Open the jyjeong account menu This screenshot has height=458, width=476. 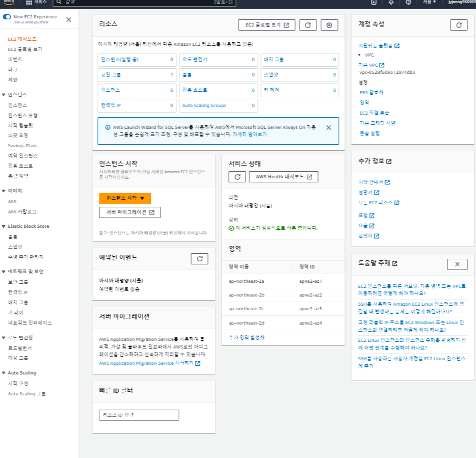(462, 2)
